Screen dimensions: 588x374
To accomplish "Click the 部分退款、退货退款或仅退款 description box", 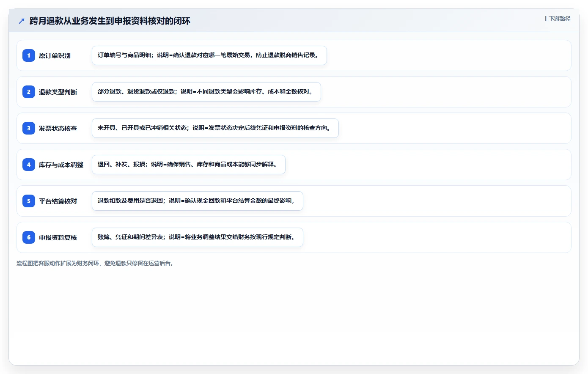I will tap(206, 92).
